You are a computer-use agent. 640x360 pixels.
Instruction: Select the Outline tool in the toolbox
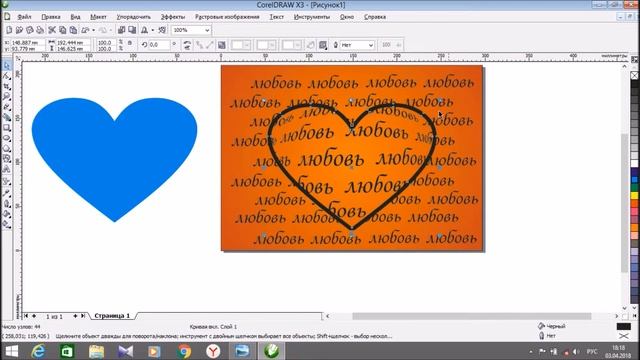coord(7,203)
